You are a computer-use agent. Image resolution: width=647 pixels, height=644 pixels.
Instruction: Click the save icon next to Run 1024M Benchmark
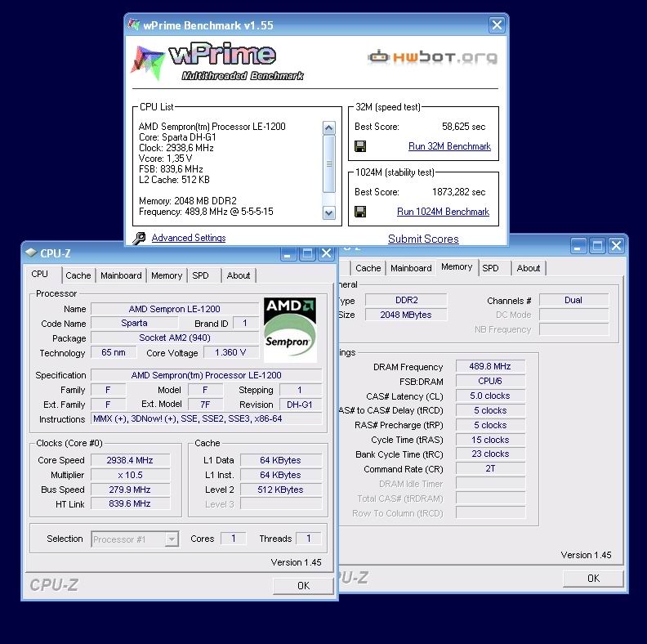click(360, 212)
